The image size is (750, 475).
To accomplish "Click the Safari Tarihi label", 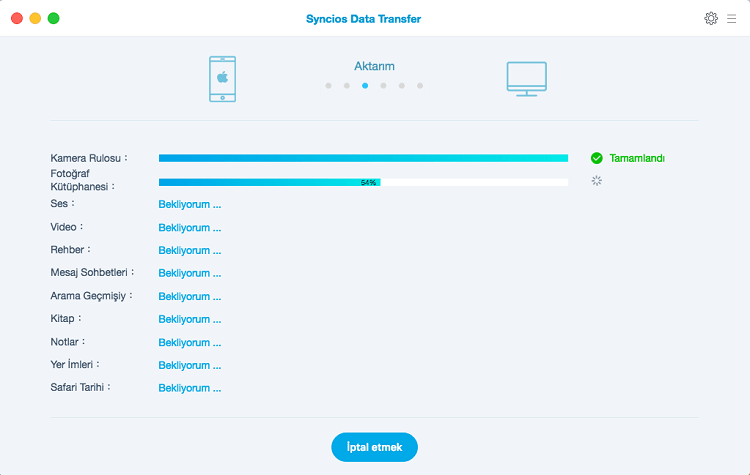I will [x=80, y=387].
